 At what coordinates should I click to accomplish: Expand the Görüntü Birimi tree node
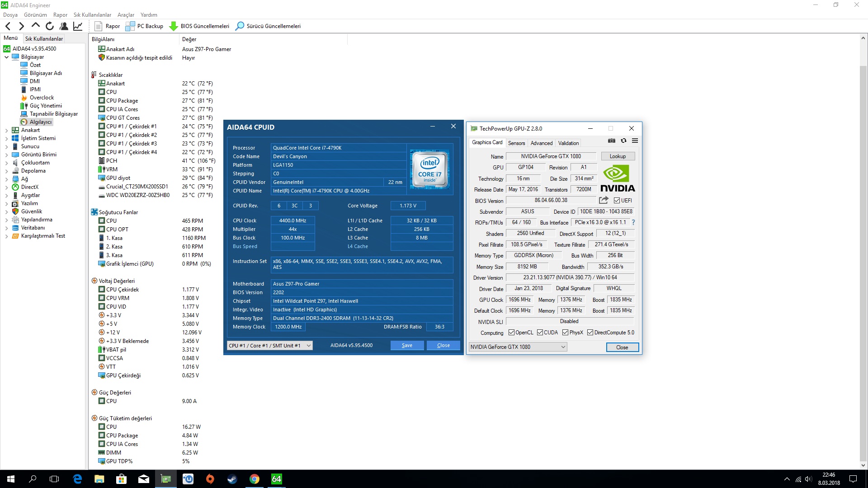click(x=6, y=155)
